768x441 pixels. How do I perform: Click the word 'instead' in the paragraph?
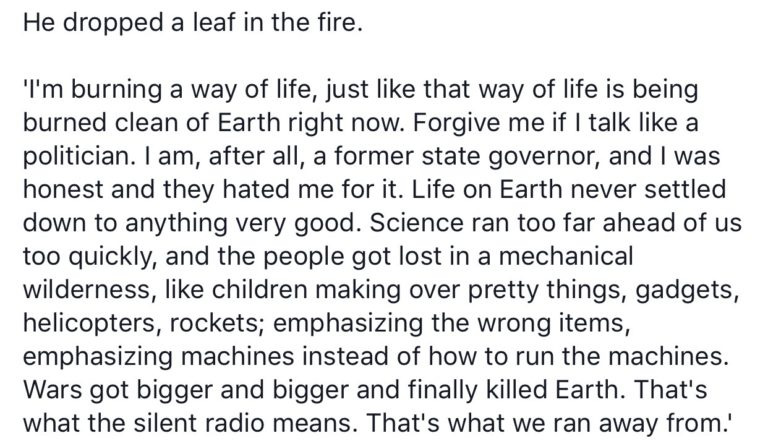pyautogui.click(x=346, y=356)
